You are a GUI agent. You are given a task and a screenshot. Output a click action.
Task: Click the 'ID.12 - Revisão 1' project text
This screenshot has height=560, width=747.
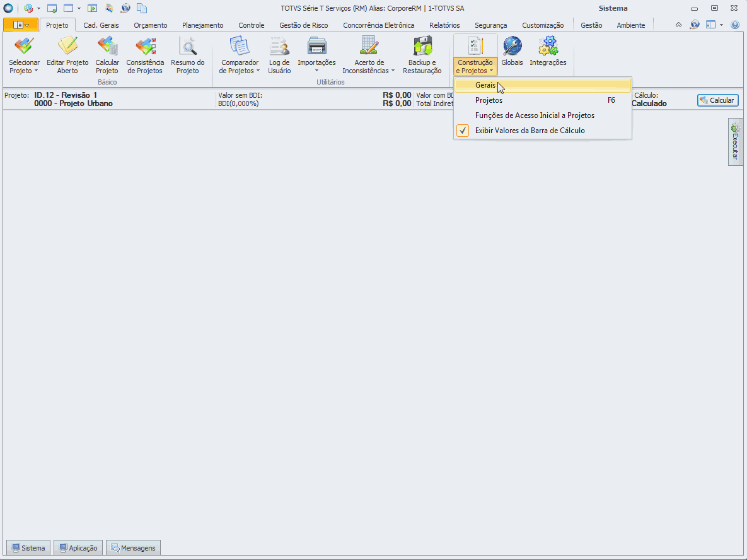tap(66, 95)
